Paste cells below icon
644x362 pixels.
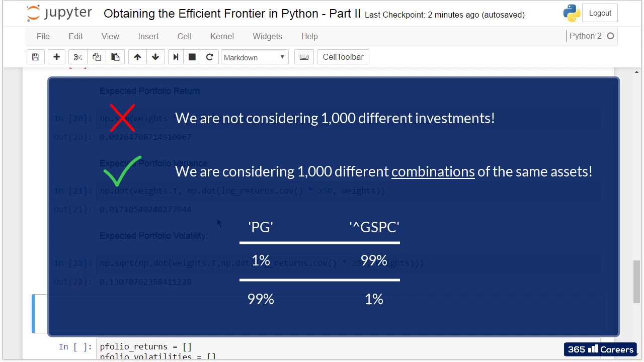[115, 57]
